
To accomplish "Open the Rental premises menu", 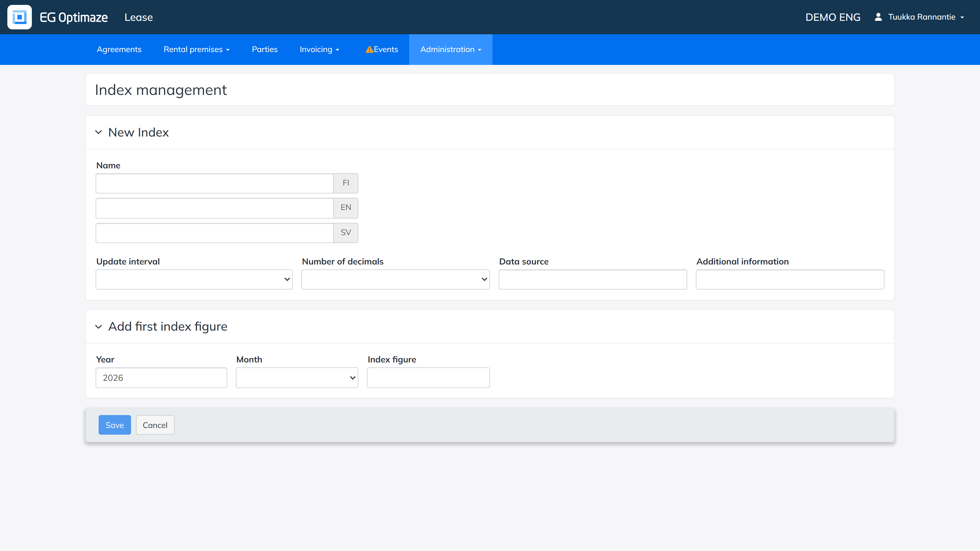I will coord(196,49).
